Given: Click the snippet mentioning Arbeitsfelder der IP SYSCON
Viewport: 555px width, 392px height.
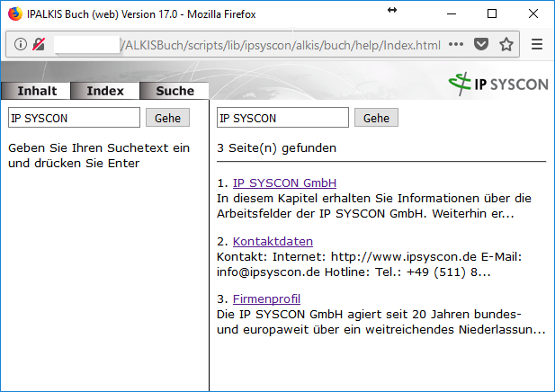Looking at the screenshot, I should pyautogui.click(x=374, y=206).
